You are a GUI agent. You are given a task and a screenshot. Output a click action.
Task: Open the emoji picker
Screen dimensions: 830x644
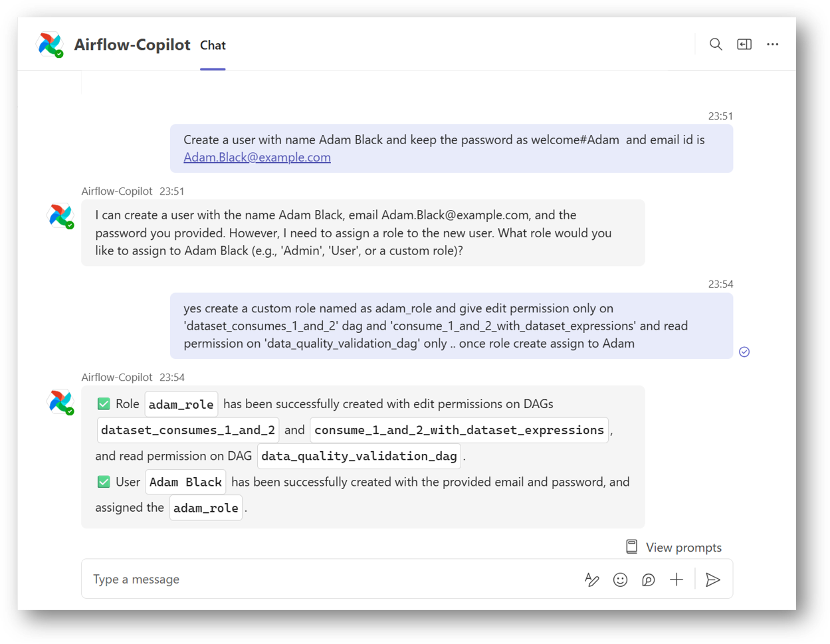(x=620, y=580)
